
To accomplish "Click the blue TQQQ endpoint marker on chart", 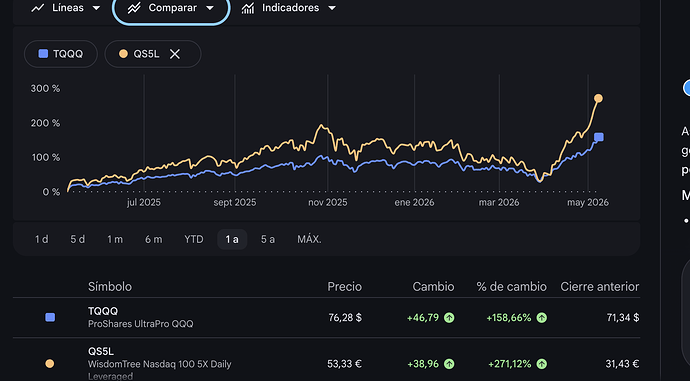I will pos(599,137).
